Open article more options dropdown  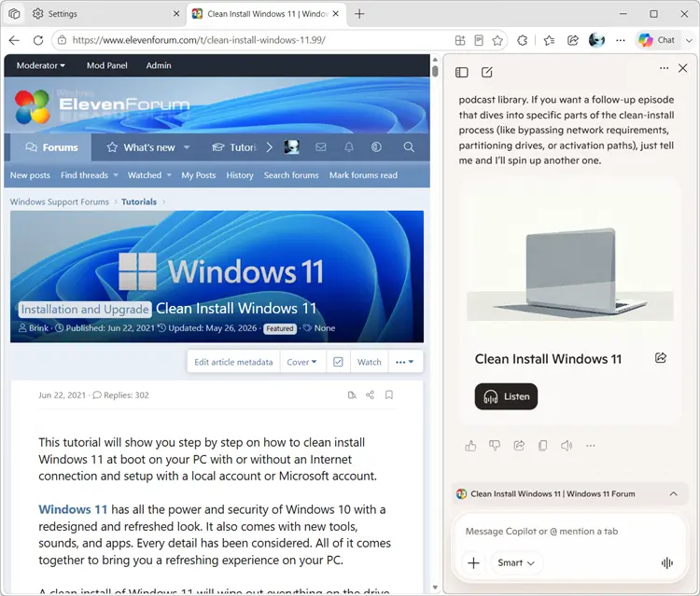[405, 362]
